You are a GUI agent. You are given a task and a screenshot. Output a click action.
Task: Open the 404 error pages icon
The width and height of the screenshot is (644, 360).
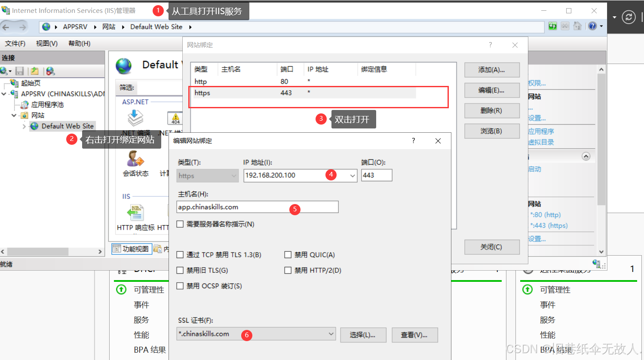point(175,118)
